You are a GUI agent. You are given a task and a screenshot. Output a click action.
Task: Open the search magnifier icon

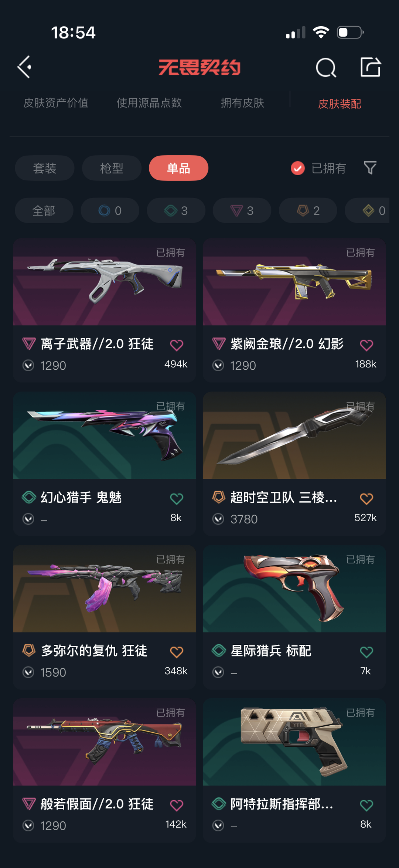(326, 67)
